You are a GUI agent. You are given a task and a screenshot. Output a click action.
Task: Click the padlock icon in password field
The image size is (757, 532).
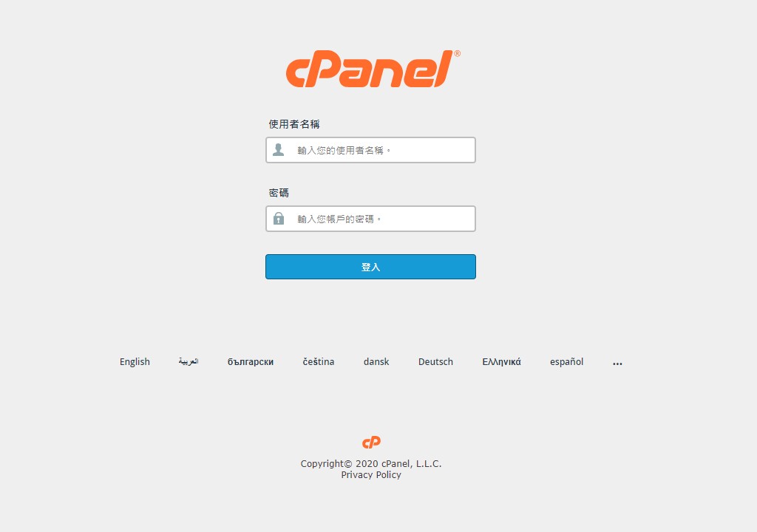click(279, 219)
